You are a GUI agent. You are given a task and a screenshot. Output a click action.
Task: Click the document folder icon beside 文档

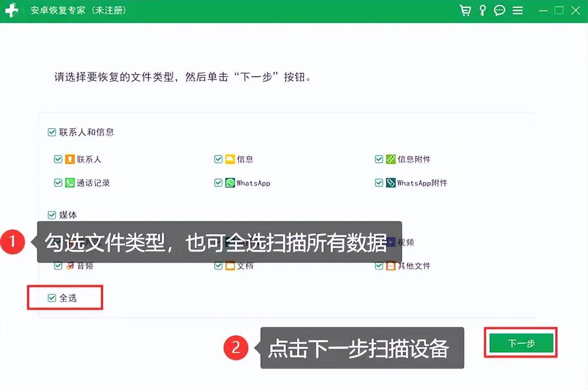coord(230,266)
